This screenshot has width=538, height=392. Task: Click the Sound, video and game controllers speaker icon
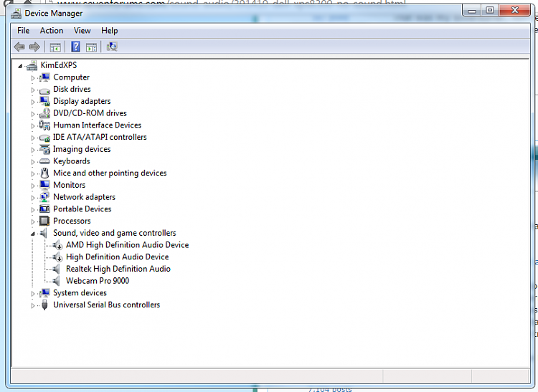pos(44,234)
